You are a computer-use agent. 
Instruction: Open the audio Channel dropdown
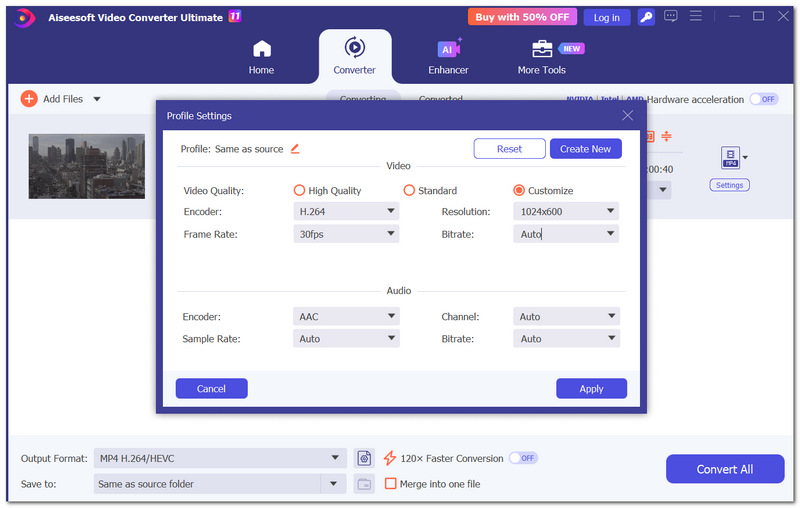(566, 316)
